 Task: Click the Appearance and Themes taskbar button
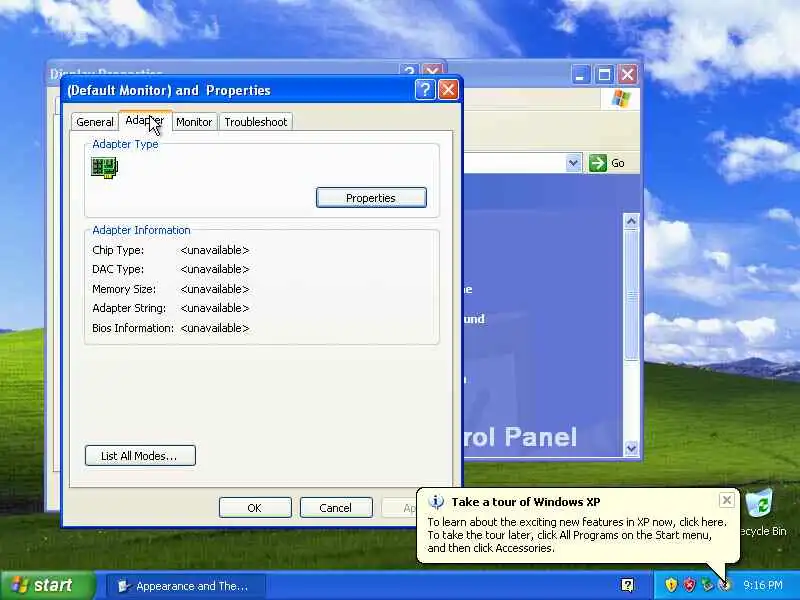pos(186,586)
